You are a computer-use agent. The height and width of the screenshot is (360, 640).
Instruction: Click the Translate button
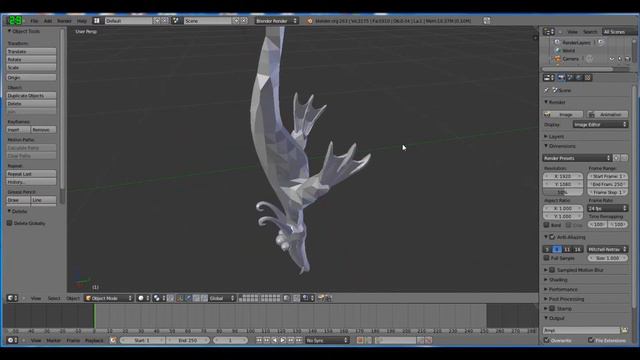(x=31, y=51)
